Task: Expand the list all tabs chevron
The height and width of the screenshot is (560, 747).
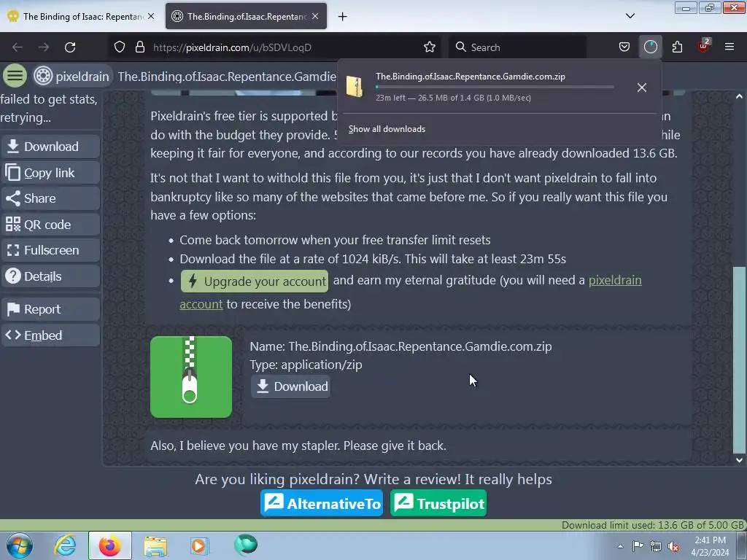Action: pos(630,16)
